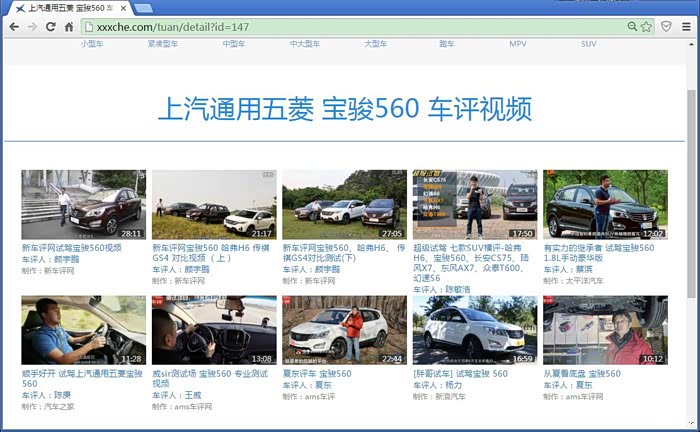Reload the page with refresh icon
The height and width of the screenshot is (432, 700).
(x=50, y=27)
